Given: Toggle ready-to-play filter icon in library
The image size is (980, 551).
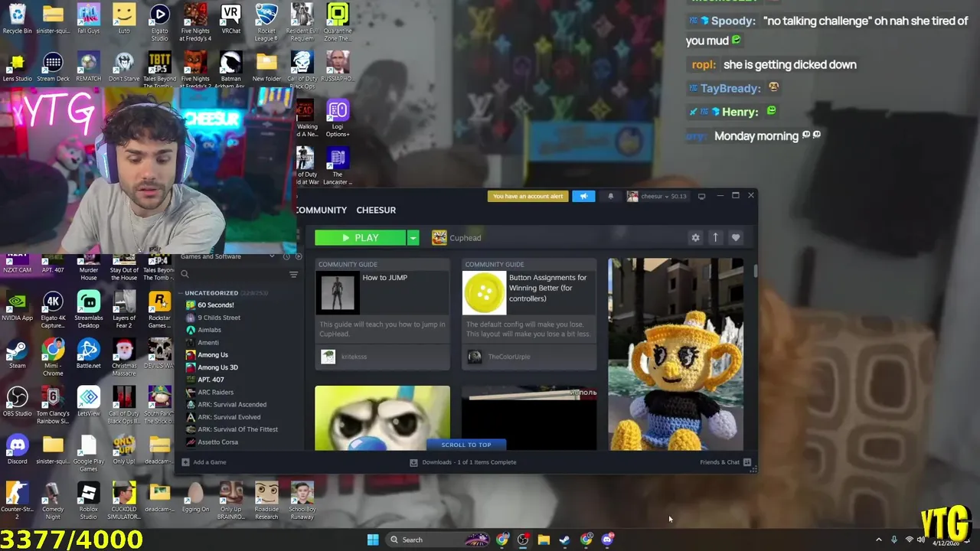Looking at the screenshot, I should (299, 256).
